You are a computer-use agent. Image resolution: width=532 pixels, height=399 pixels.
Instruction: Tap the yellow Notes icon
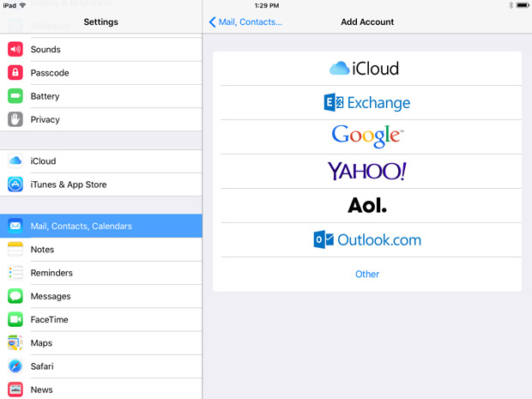pos(15,249)
